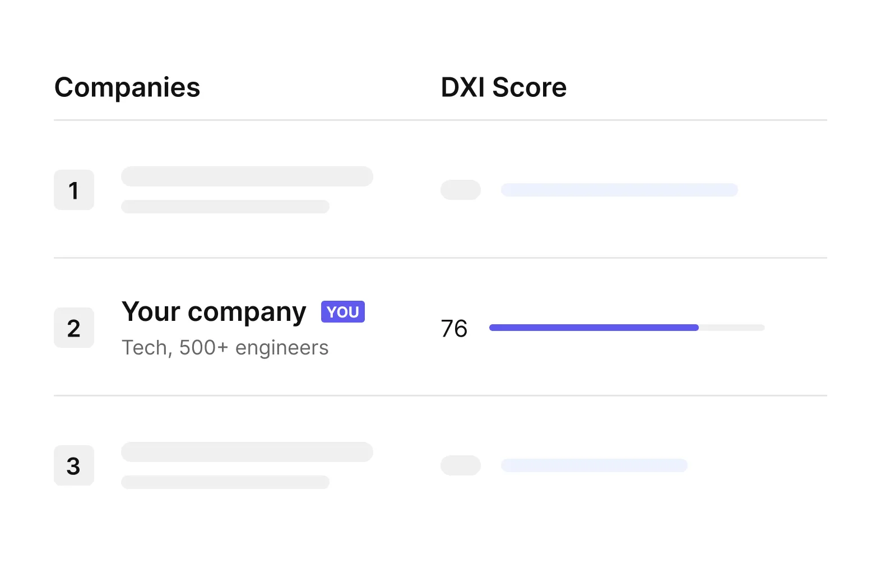Screen dimensions: 881x588
Task: Click the DXI Score column header
Action: [x=504, y=87]
